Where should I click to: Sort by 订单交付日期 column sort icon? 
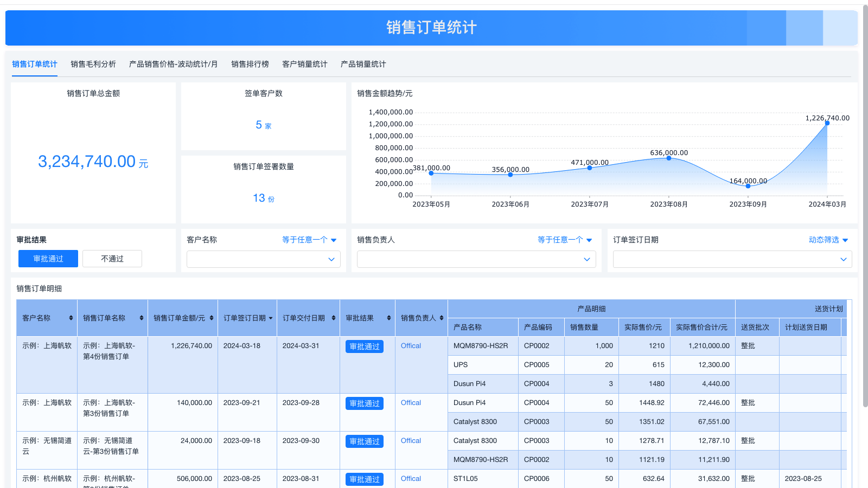click(334, 318)
